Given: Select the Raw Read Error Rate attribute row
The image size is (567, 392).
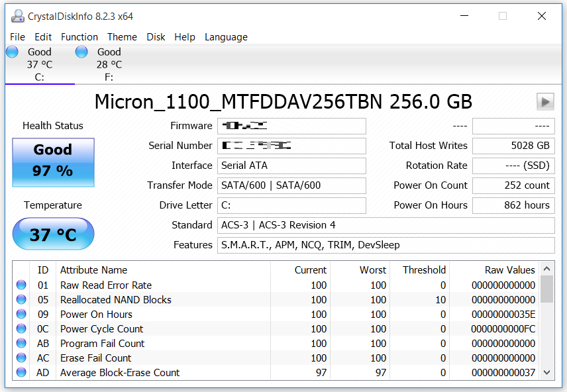Looking at the screenshot, I should point(277,285).
